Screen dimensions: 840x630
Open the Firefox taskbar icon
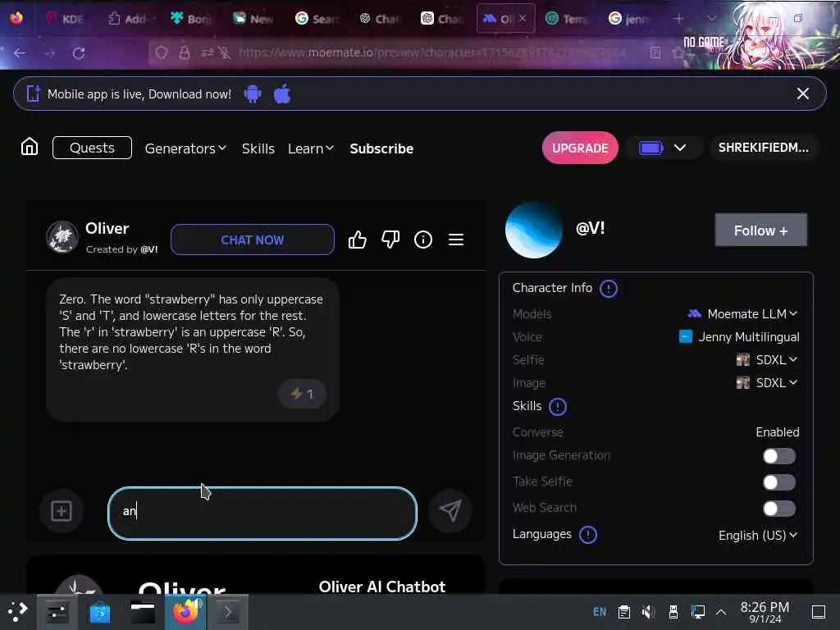pos(185,612)
